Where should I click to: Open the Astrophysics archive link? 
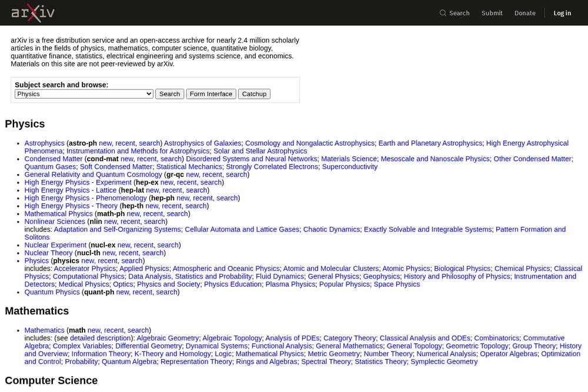(44, 143)
